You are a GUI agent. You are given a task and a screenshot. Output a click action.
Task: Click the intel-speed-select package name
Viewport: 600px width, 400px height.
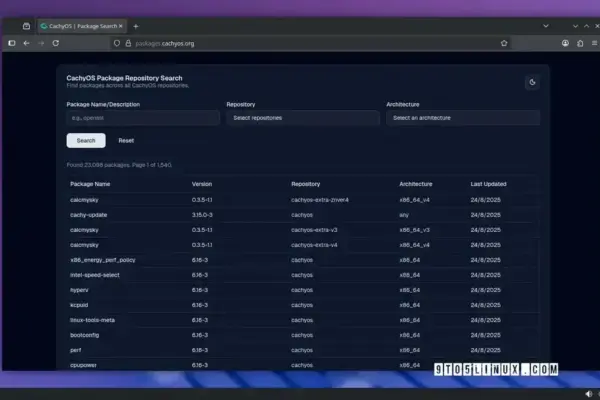[x=95, y=275]
